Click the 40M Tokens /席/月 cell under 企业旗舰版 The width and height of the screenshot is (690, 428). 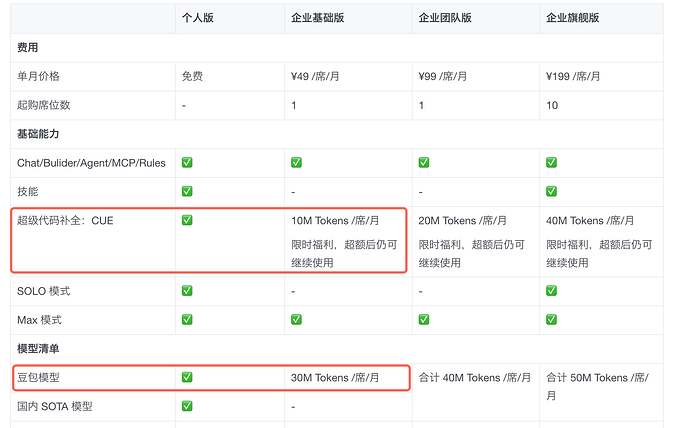coord(590,220)
